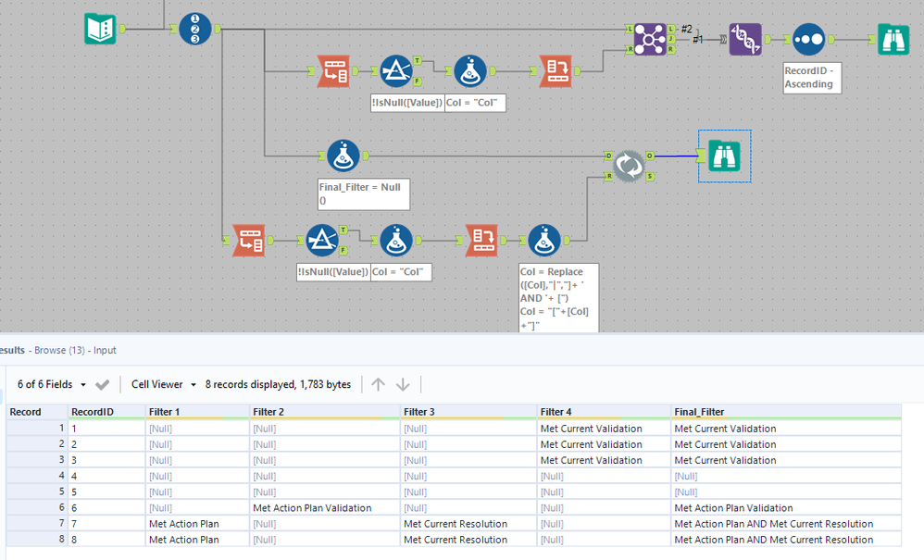
Task: Click the Record column header
Action: (36, 412)
